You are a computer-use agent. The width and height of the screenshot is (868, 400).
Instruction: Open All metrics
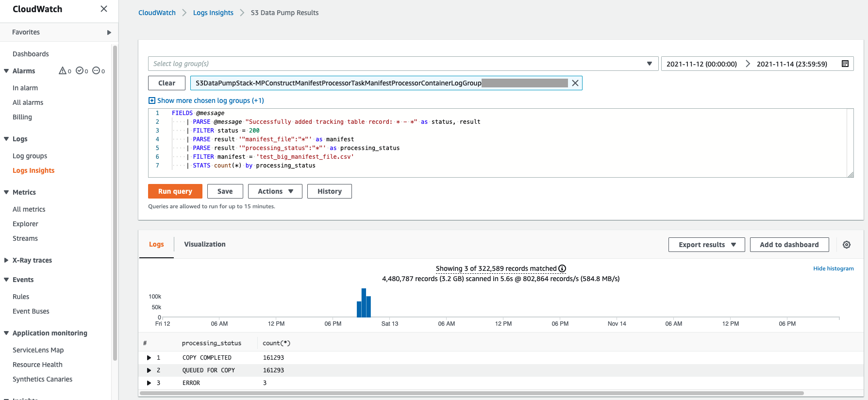click(x=29, y=209)
